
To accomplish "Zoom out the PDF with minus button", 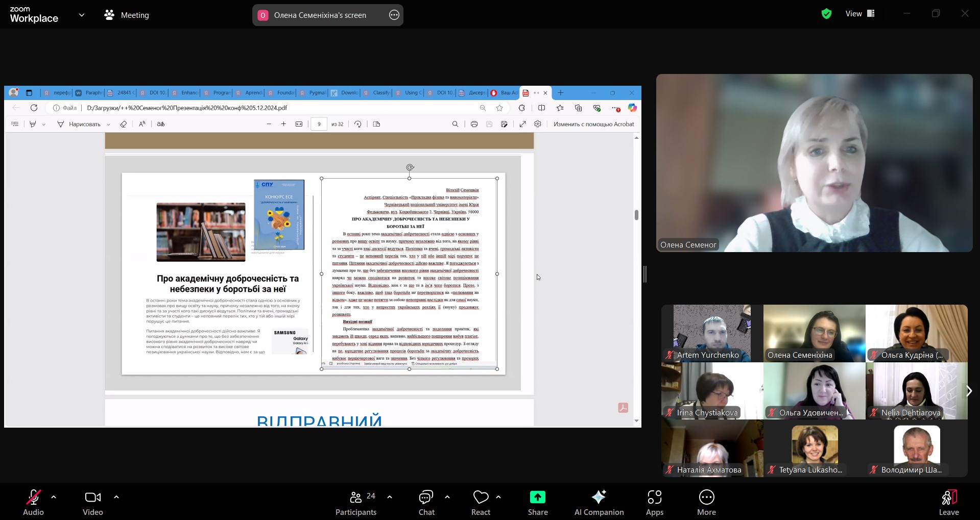I will click(269, 124).
